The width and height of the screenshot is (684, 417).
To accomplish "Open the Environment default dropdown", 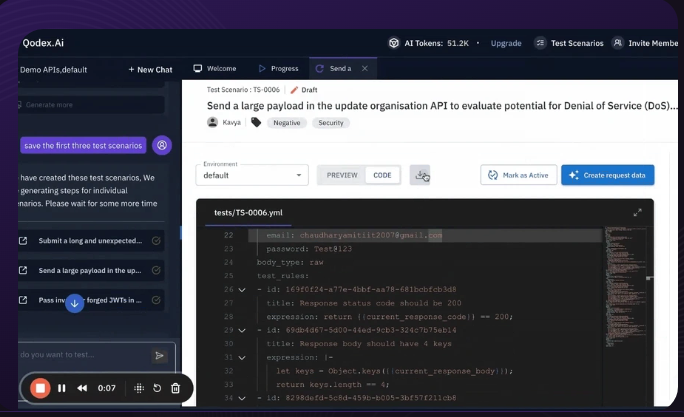I will click(x=253, y=175).
